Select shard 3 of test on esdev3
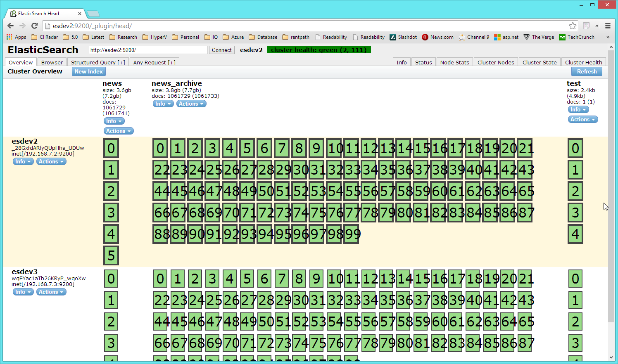The image size is (618, 364). tap(575, 343)
